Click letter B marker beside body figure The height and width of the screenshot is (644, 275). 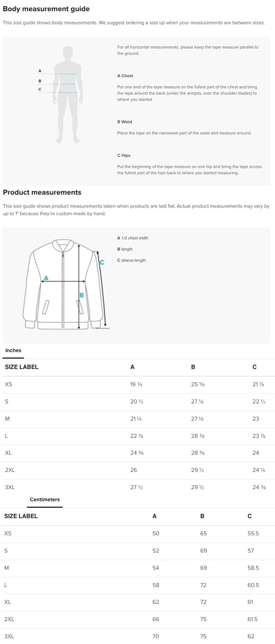(x=40, y=81)
